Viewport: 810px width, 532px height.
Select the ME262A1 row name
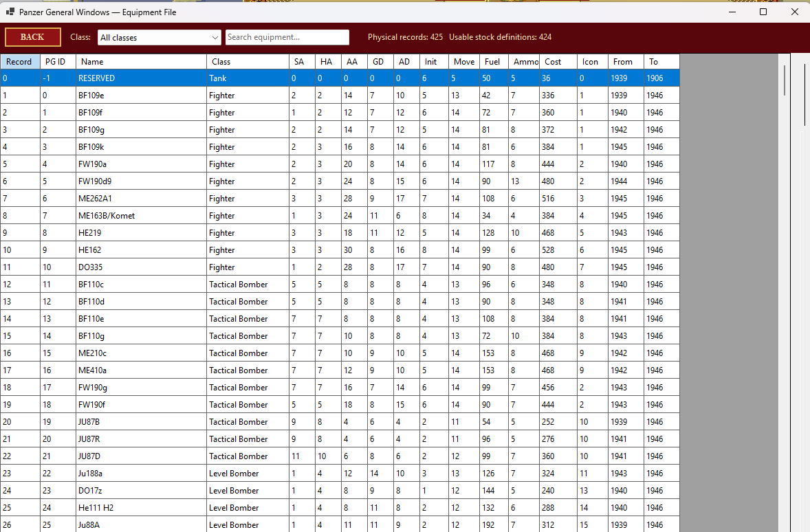pos(141,199)
